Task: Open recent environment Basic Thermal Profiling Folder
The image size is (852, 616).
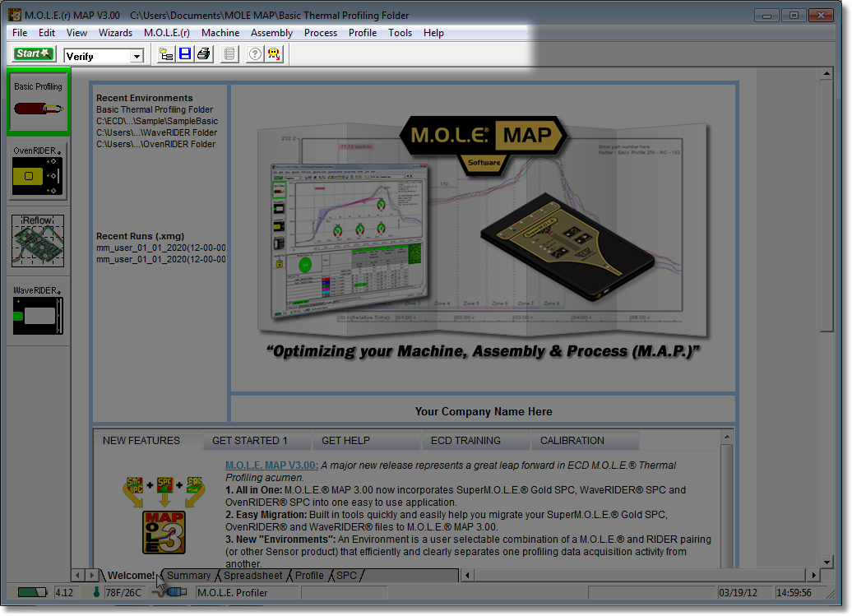Action: (155, 109)
